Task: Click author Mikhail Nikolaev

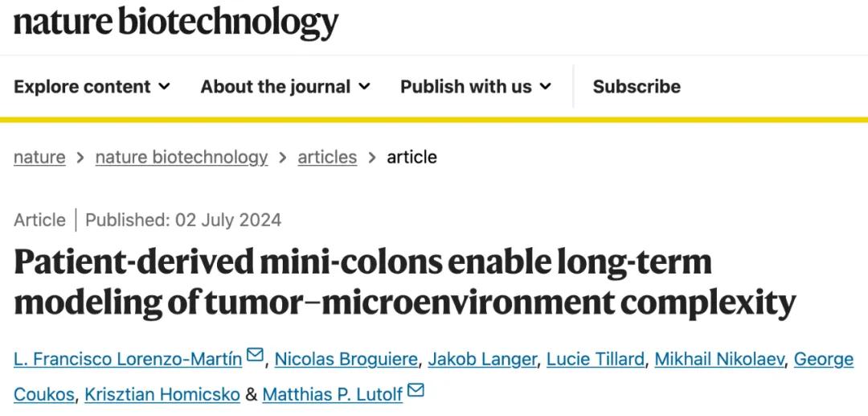Action: 719,359
